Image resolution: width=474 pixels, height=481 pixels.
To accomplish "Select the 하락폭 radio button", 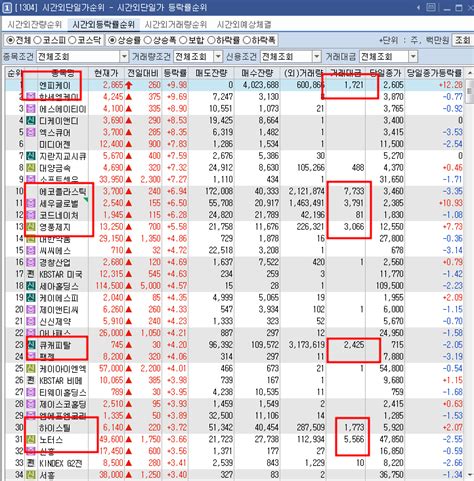I will 246,40.
